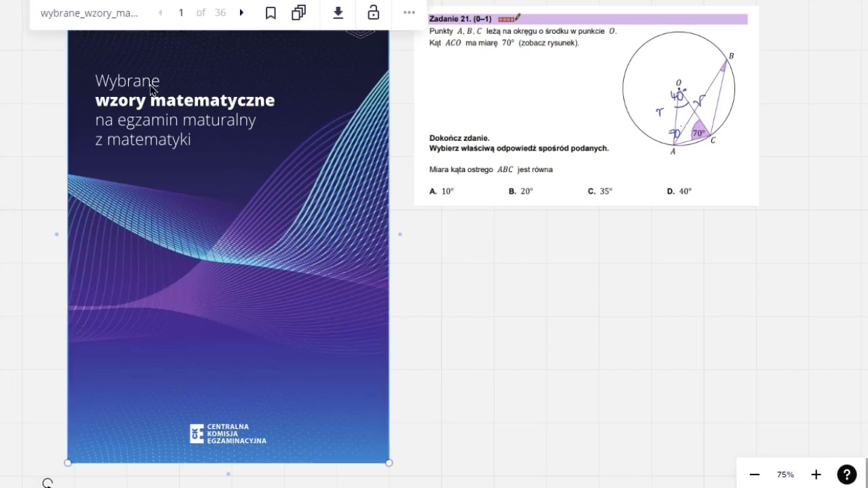Toggle the lock on the PDF
The height and width of the screenshot is (488, 868).
click(374, 13)
